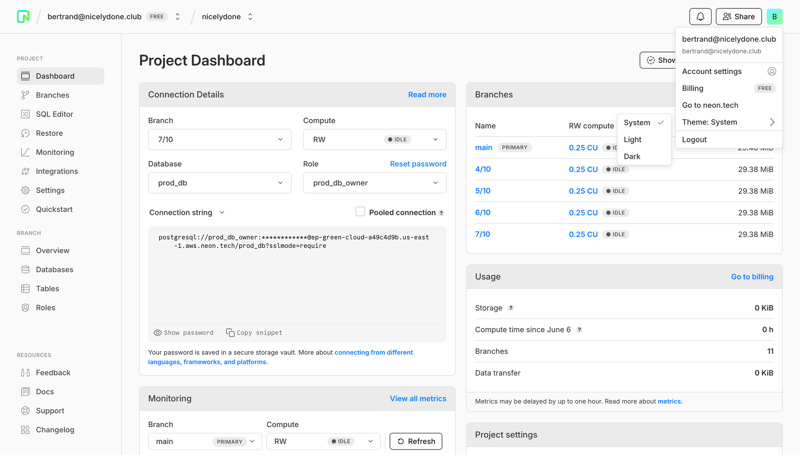This screenshot has height=455, width=800.
Task: Open Account settings from user menu
Action: (x=729, y=71)
